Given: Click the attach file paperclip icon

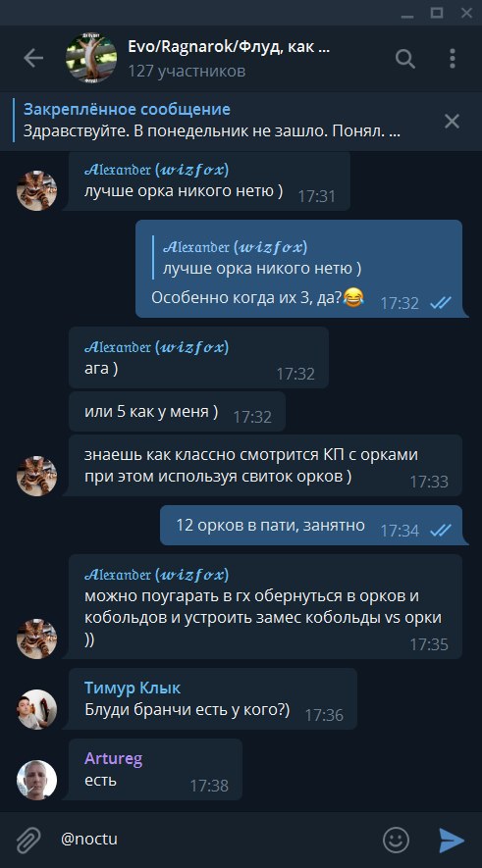Looking at the screenshot, I should [x=28, y=840].
